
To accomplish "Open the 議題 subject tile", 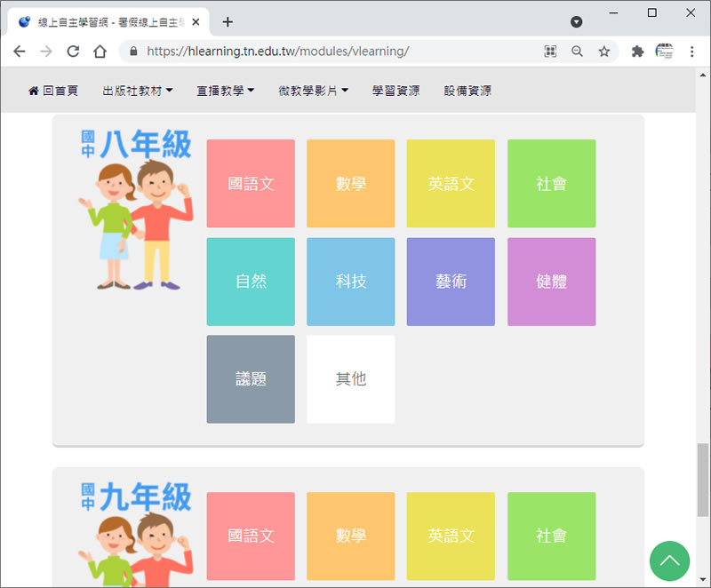I will pos(251,379).
